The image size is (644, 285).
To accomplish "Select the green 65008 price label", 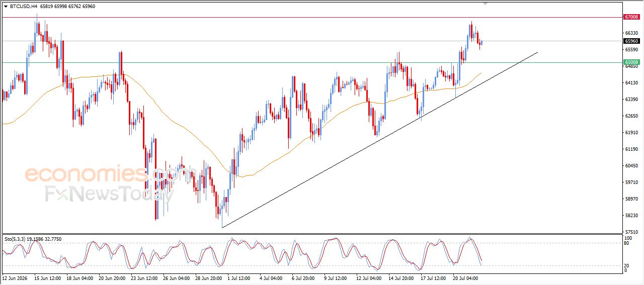I will pos(631,62).
